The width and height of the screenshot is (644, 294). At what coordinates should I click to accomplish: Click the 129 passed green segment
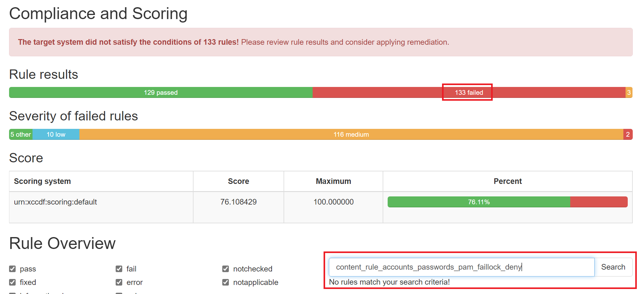(160, 92)
